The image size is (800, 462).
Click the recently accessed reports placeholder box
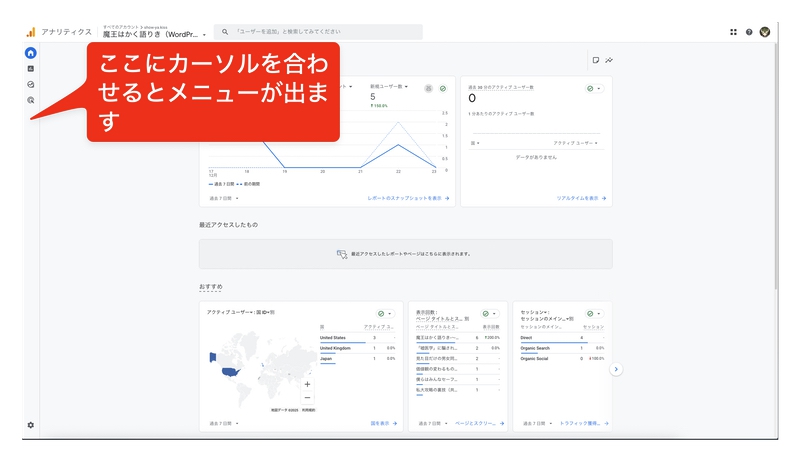406,254
